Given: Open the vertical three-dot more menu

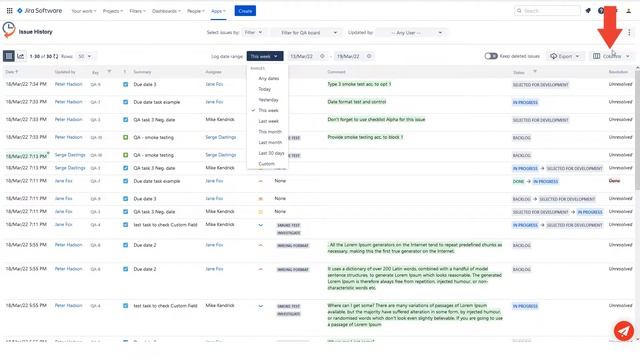Looking at the screenshot, I should 629,32.
